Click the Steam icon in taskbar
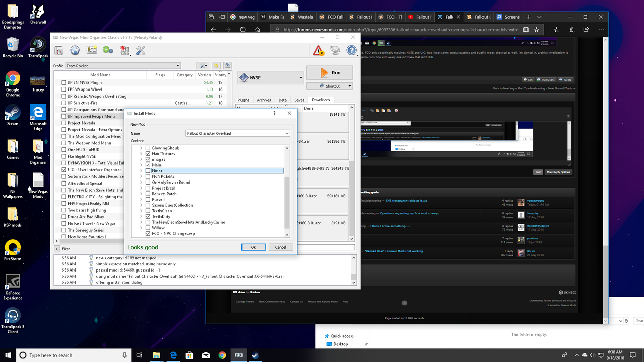The image size is (644, 362). (x=256, y=355)
